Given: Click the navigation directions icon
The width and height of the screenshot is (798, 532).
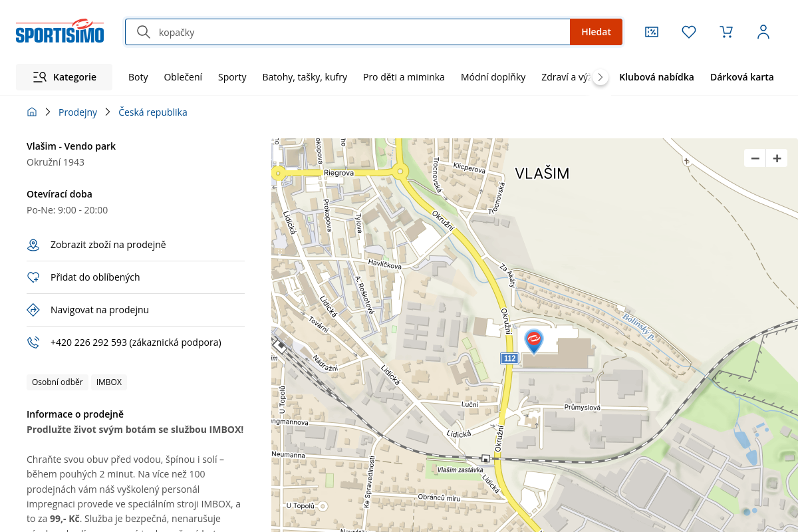Looking at the screenshot, I should pos(33,310).
